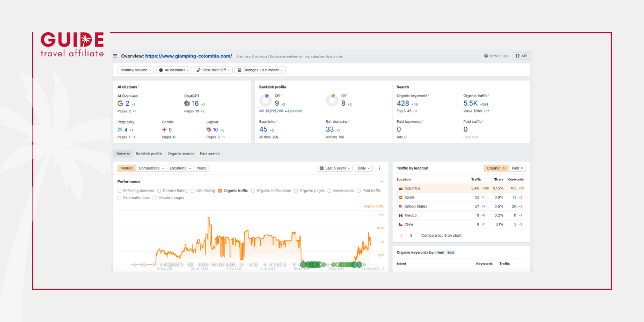Expand the Last 5 years date dropdown
Screen dimensions: 644x322
click(335, 168)
